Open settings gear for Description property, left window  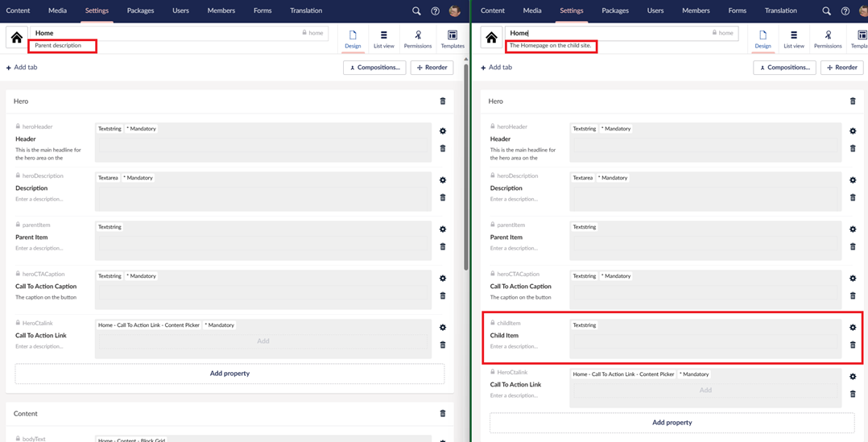click(x=442, y=180)
